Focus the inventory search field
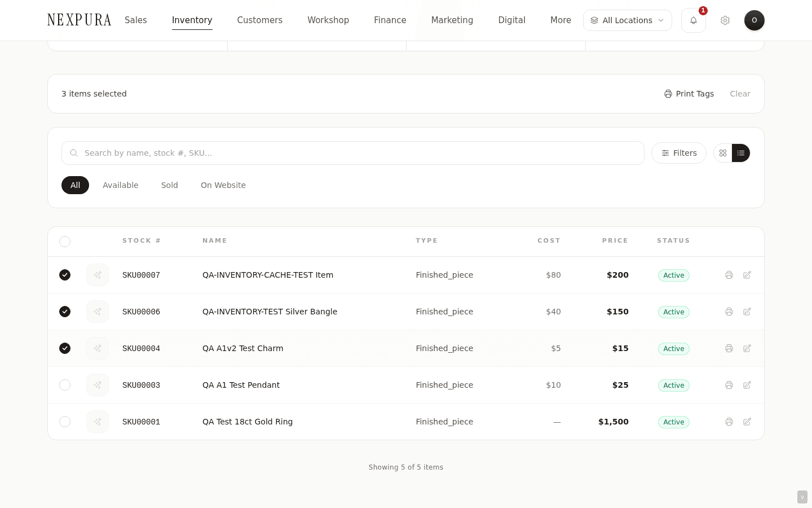This screenshot has width=812, height=508. click(x=353, y=153)
